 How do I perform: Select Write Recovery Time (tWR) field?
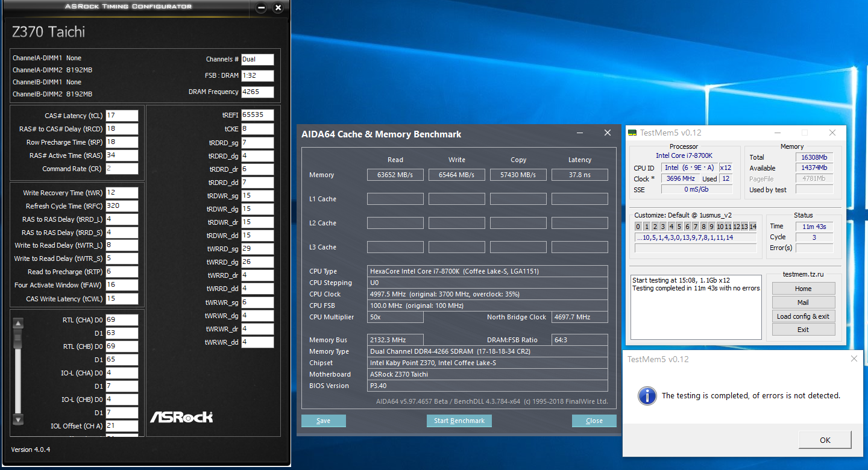coord(122,193)
